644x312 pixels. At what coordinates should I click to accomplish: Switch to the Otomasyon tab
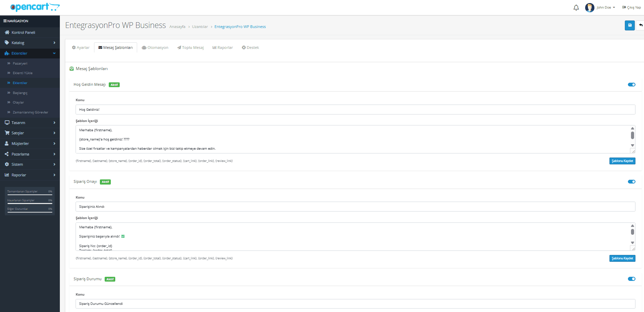tap(155, 48)
